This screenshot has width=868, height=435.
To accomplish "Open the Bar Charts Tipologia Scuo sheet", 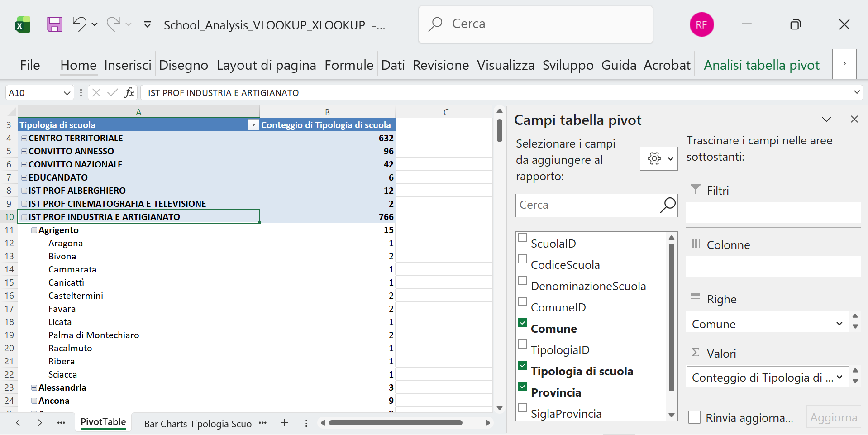I will tap(198, 423).
